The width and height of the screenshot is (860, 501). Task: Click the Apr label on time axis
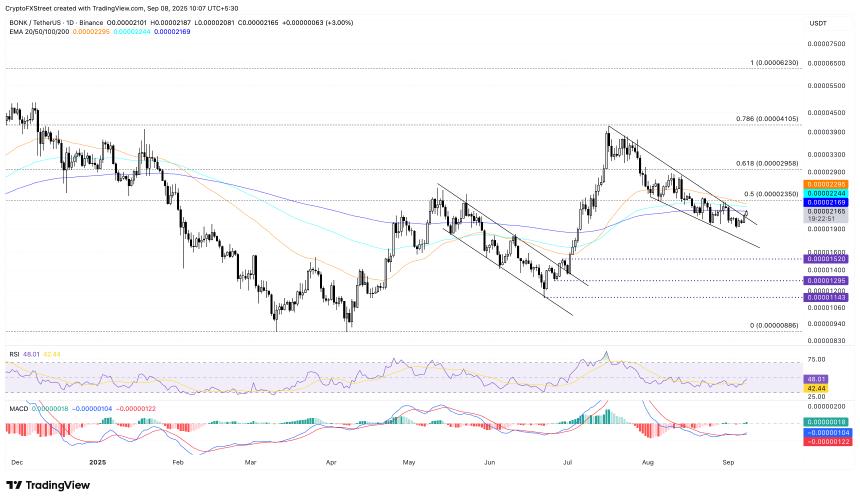pos(331,463)
